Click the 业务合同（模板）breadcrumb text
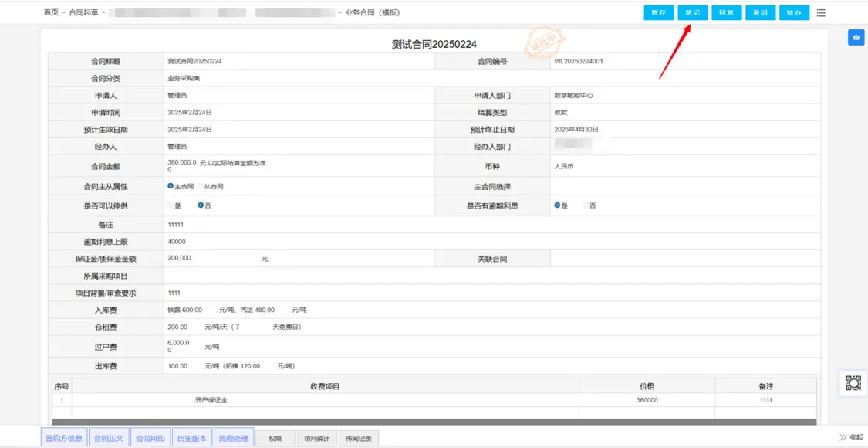The height and width of the screenshot is (448, 868). click(373, 13)
